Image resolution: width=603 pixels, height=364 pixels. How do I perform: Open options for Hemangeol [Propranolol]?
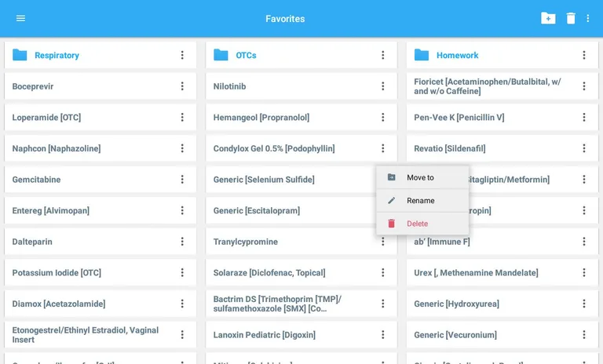(383, 117)
